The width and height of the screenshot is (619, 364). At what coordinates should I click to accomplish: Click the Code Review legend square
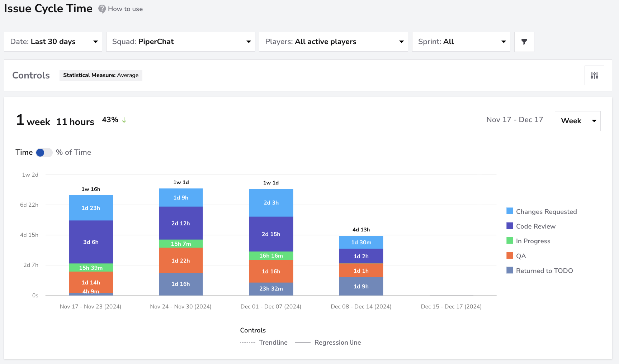point(510,226)
